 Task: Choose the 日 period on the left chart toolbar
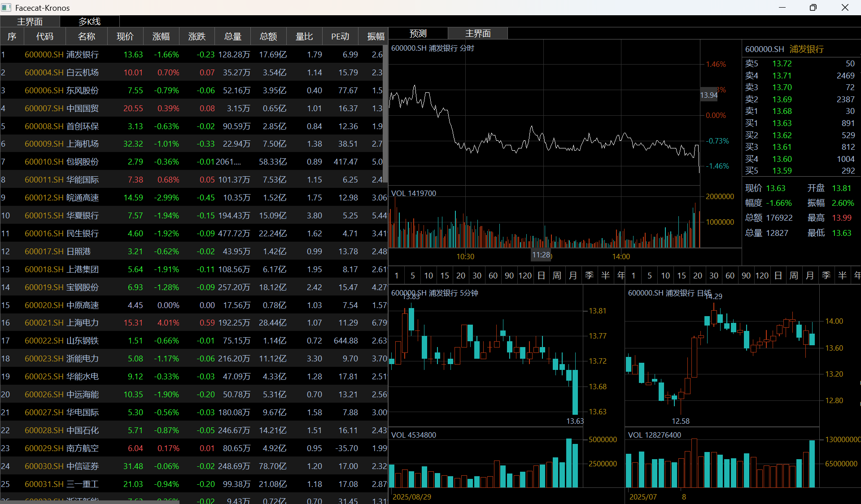(542, 276)
